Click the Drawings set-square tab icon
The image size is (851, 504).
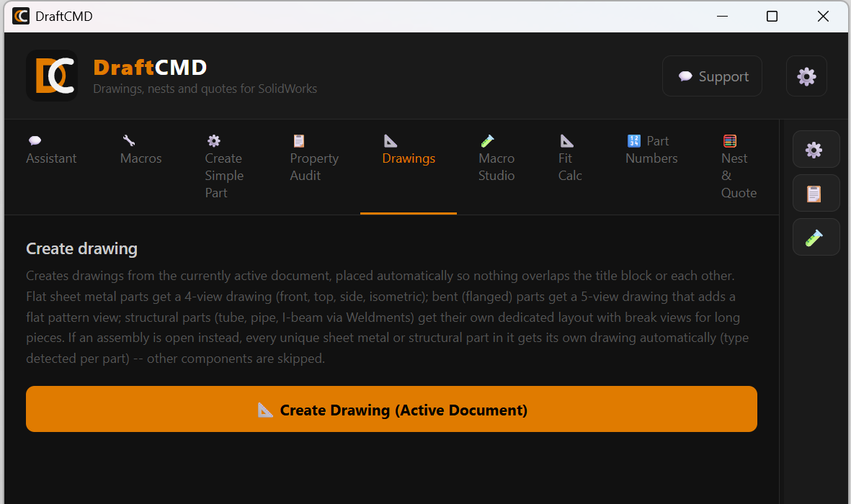[x=391, y=141]
